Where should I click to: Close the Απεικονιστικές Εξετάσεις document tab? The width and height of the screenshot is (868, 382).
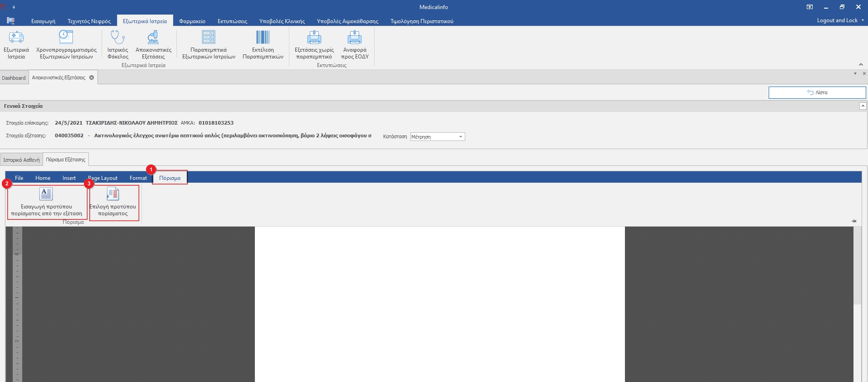(x=92, y=77)
